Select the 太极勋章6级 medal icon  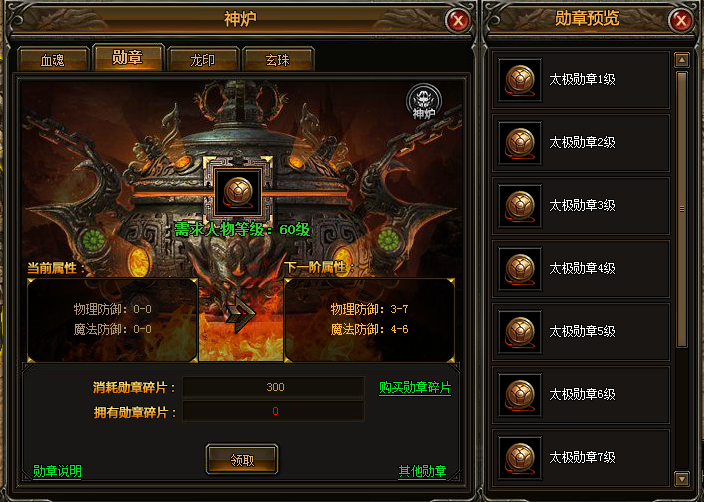pos(520,394)
